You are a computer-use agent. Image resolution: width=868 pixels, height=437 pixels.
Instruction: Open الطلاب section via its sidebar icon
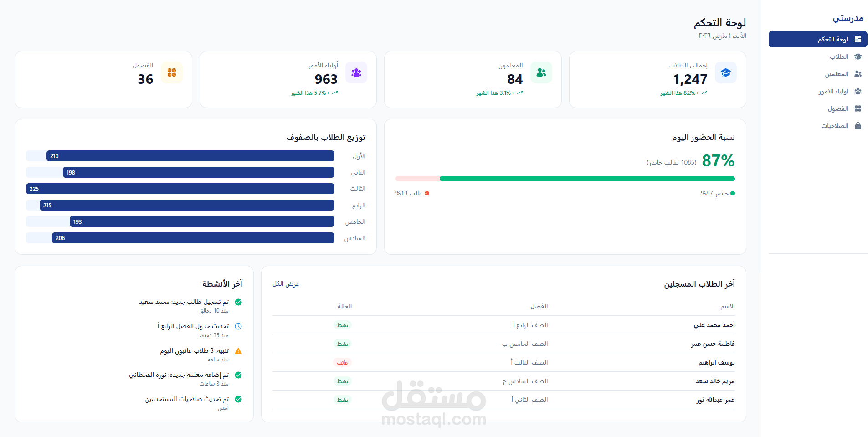point(858,57)
